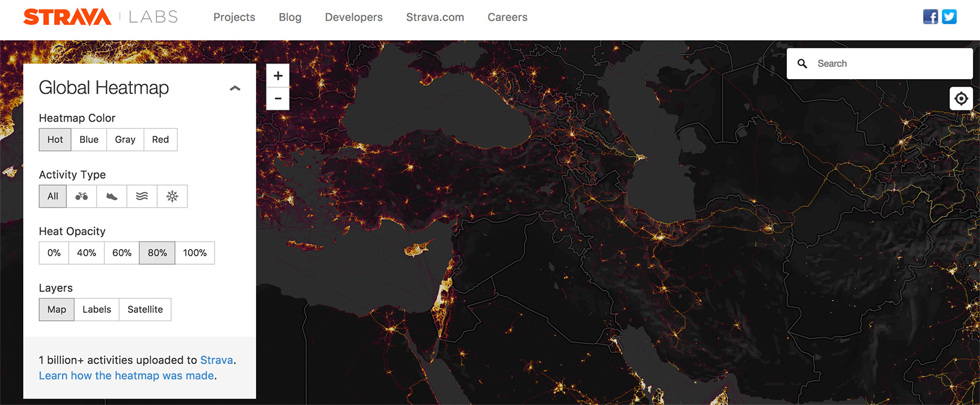Set heat opacity to 40%
Screen dimensions: 980x405
coord(87,253)
